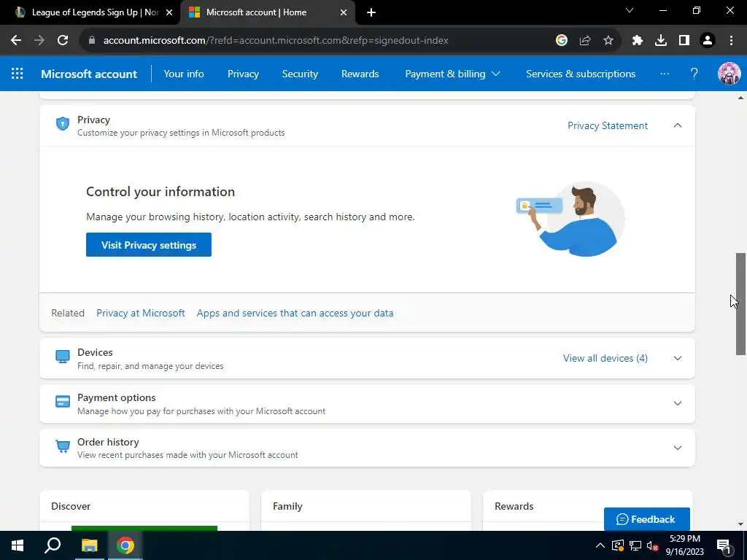Select the Microsoft account Home tab
747x560 pixels.
(x=268, y=12)
